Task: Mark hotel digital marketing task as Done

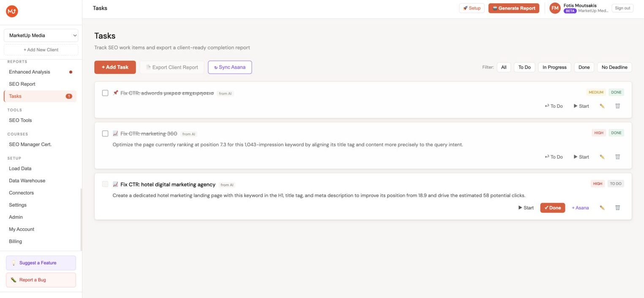Action: pyautogui.click(x=553, y=208)
